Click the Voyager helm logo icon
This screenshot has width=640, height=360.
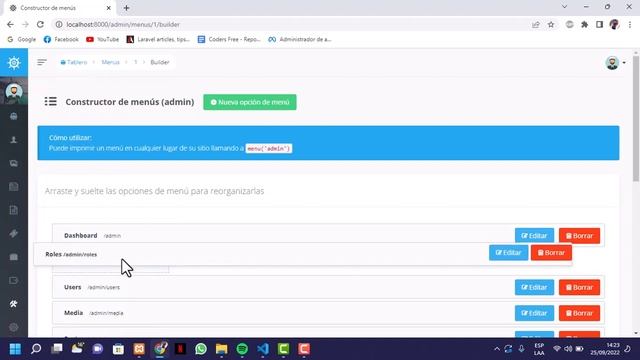14,62
